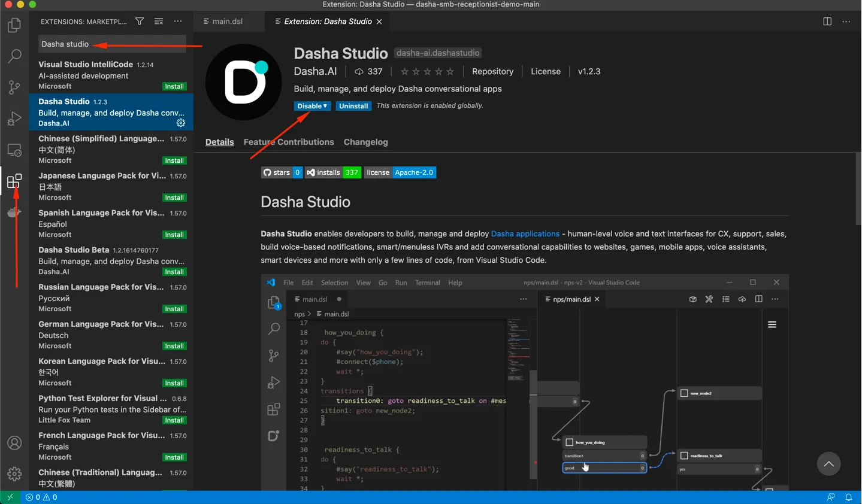Switch to the main.dsl editor tab
Image resolution: width=862 pixels, height=504 pixels.
(x=227, y=22)
